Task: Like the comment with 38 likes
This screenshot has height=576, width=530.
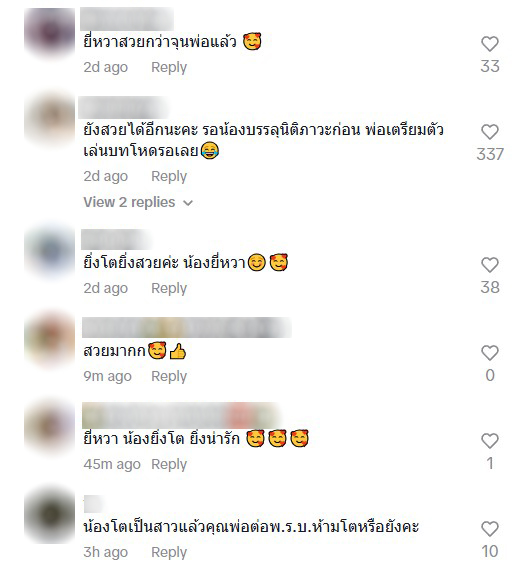Action: 490,265
